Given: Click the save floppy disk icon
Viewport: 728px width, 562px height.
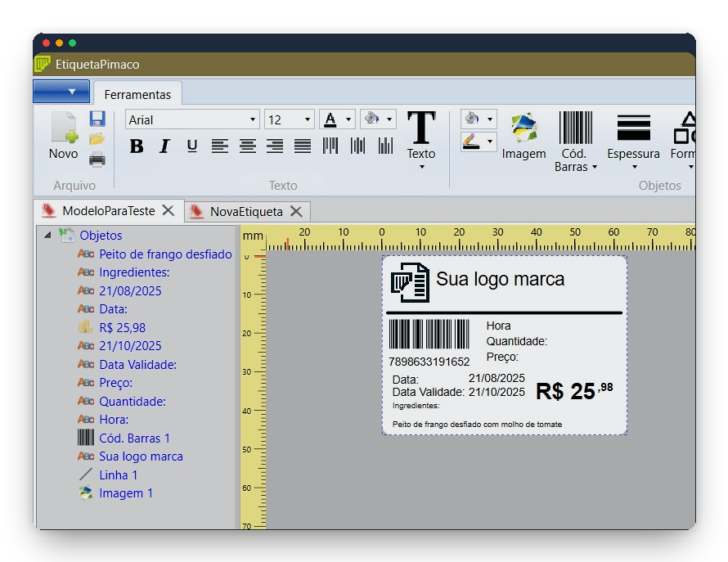Looking at the screenshot, I should 97,119.
